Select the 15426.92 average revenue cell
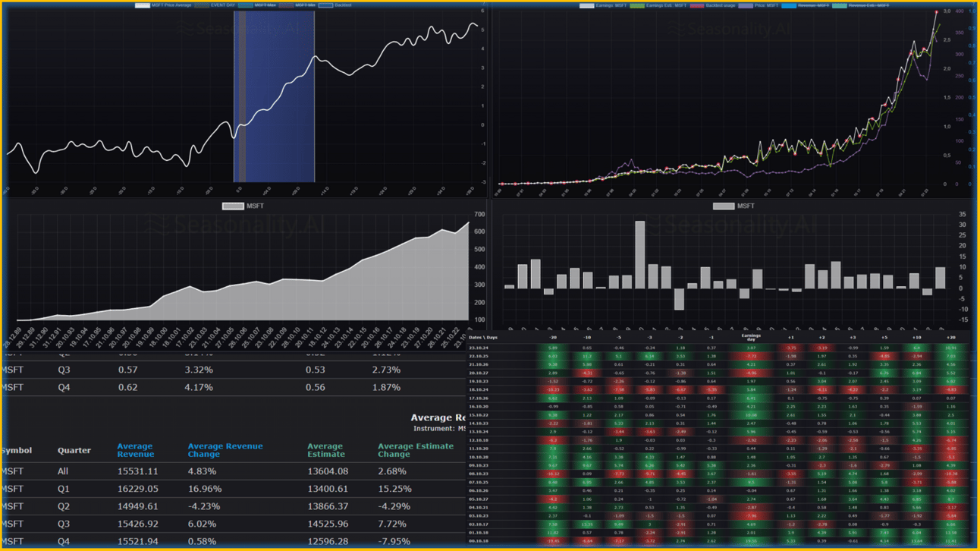 click(138, 524)
